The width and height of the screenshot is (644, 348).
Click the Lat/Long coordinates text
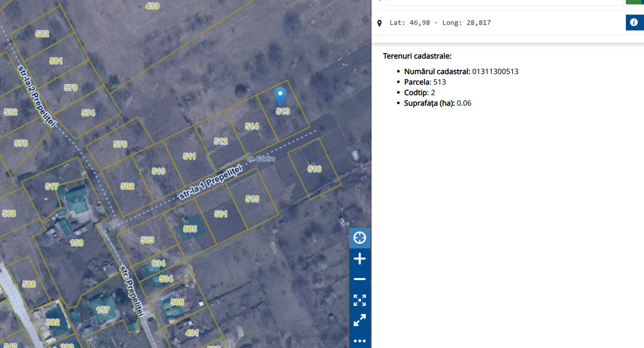(440, 23)
